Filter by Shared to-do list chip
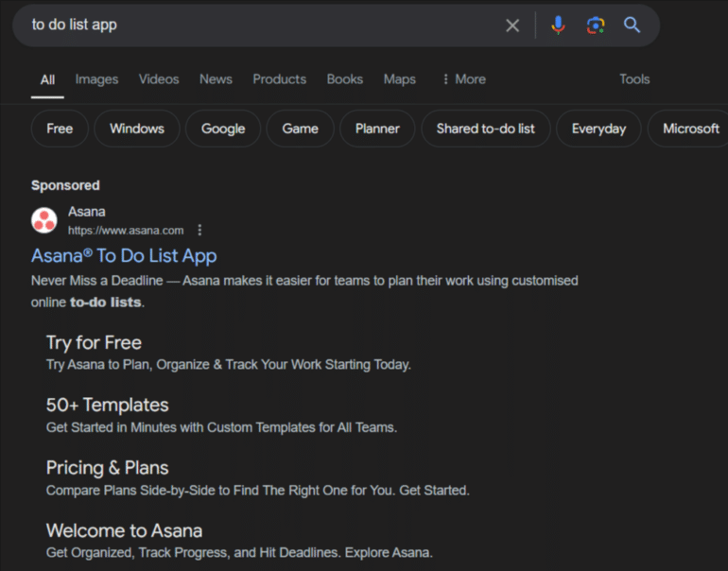This screenshot has width=728, height=571. (x=485, y=129)
